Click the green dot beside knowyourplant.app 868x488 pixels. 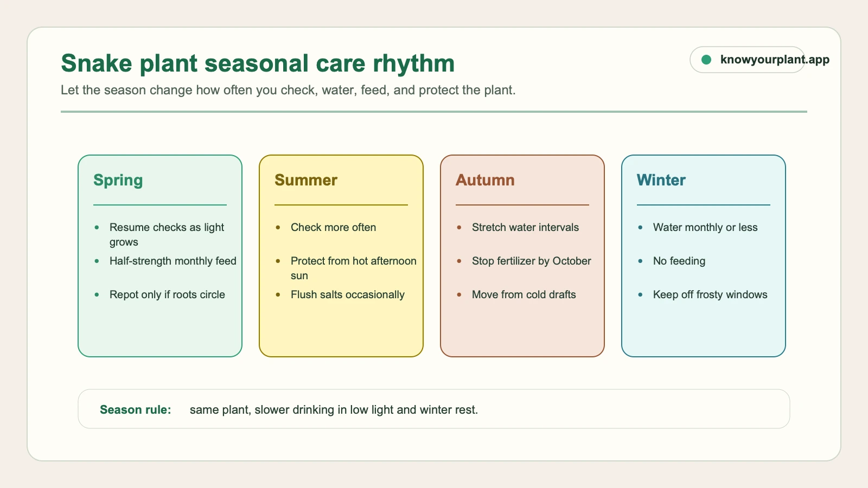click(x=706, y=60)
